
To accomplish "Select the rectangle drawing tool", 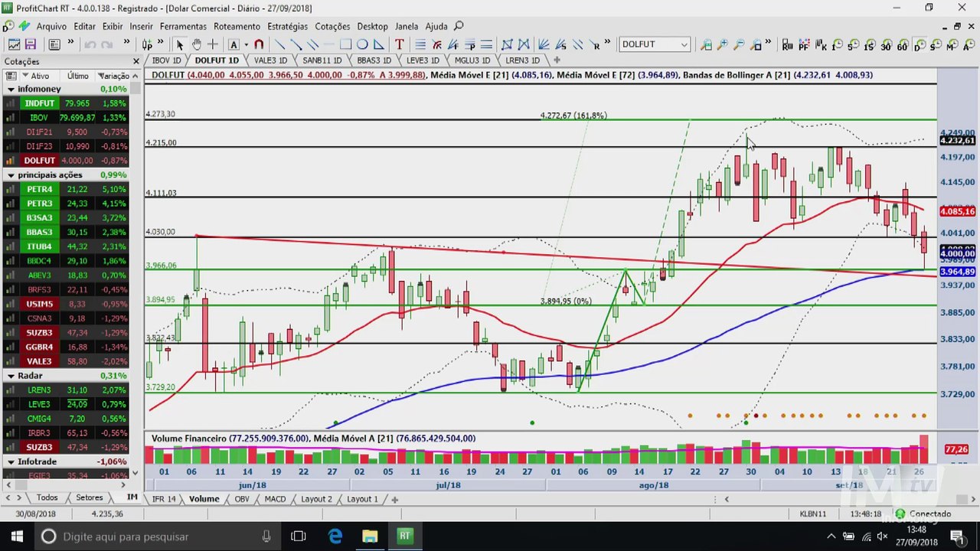I will (345, 44).
